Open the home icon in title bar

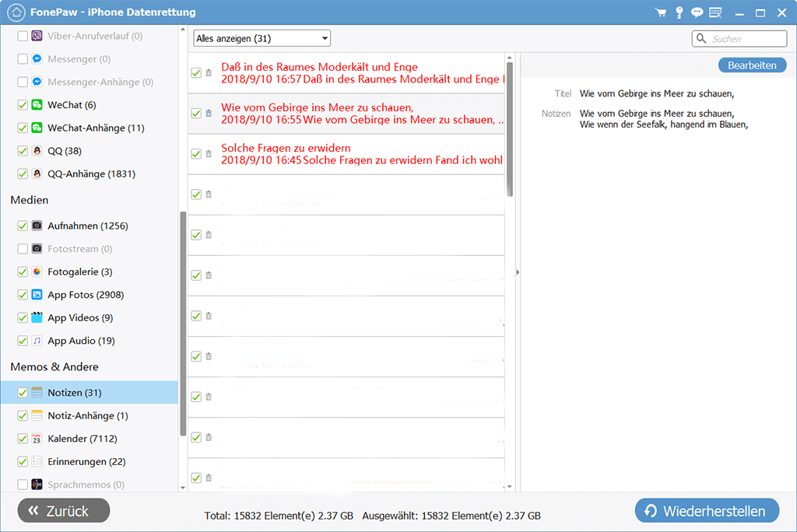pos(16,12)
